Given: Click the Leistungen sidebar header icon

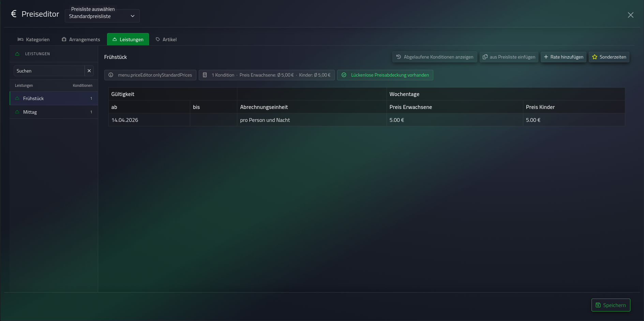Looking at the screenshot, I should (17, 54).
